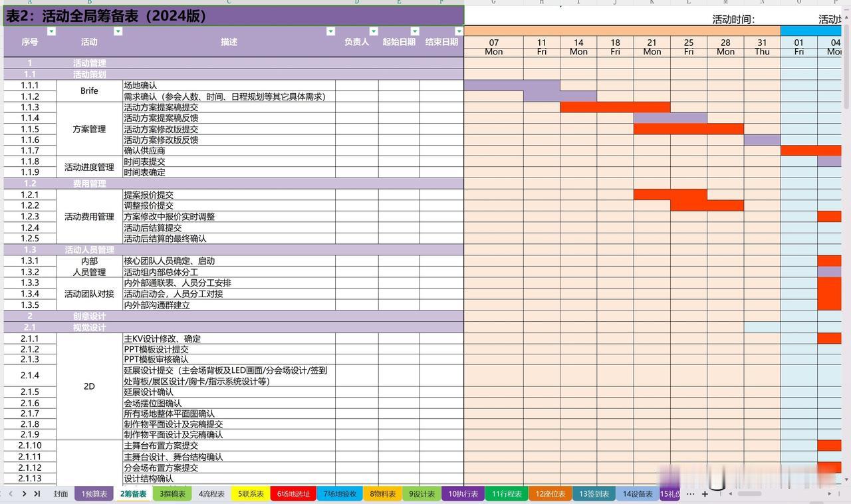This screenshot has width=851, height=504.
Task: Jump to last sheet tab arrow
Action: click(x=37, y=493)
